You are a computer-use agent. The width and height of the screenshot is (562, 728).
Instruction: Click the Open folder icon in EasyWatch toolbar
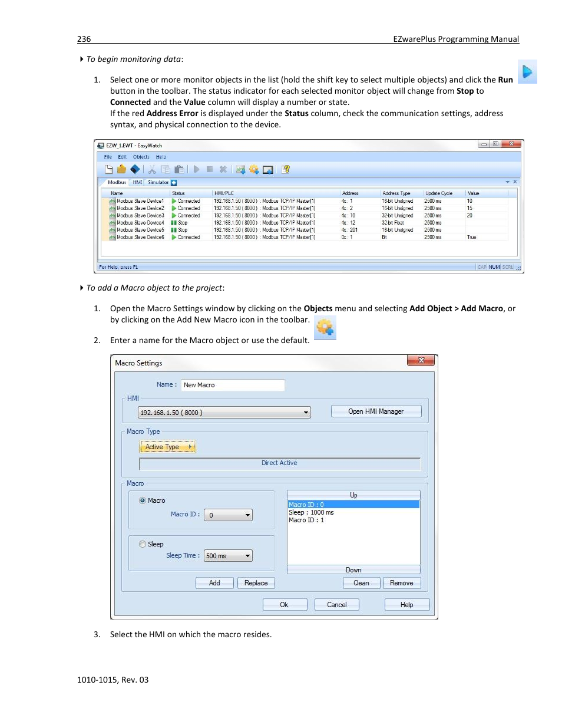[x=121, y=170]
